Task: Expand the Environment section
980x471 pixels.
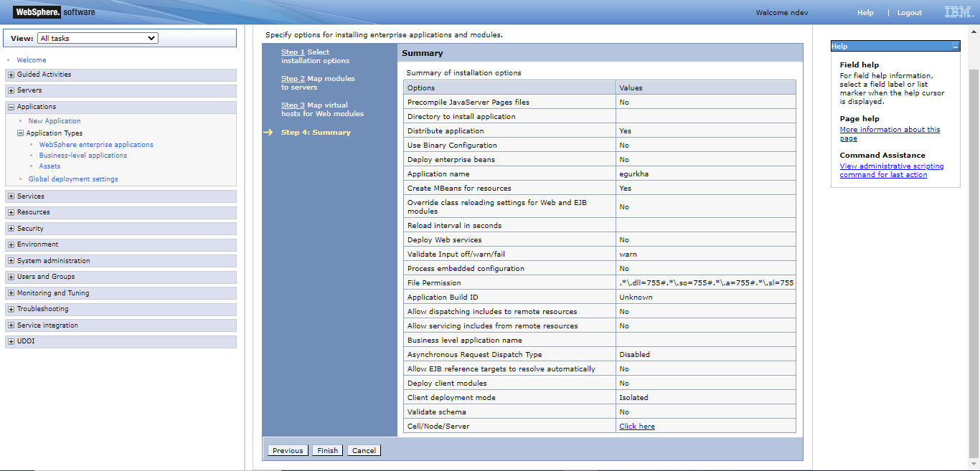Action: (x=11, y=244)
